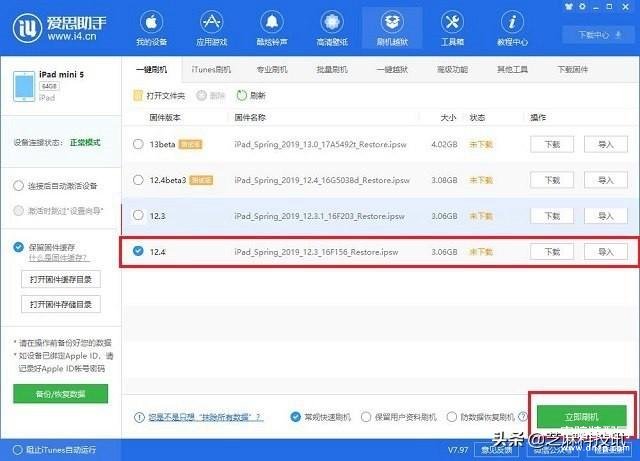640x461 pixels.
Task: Click the 固件名称 column header
Action: [x=250, y=118]
